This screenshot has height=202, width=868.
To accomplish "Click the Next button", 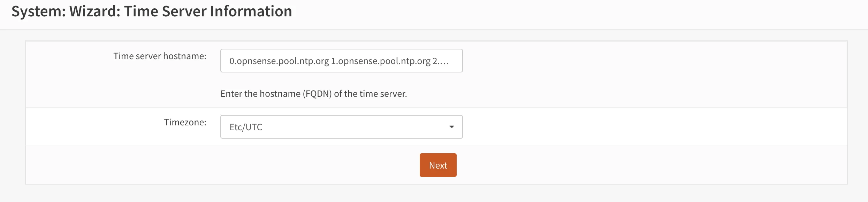I will pos(438,165).
